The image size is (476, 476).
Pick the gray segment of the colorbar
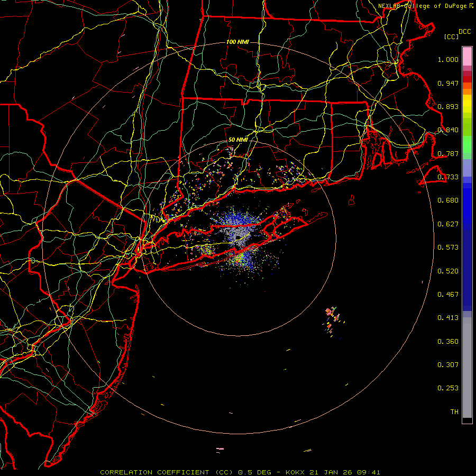coord(467,368)
